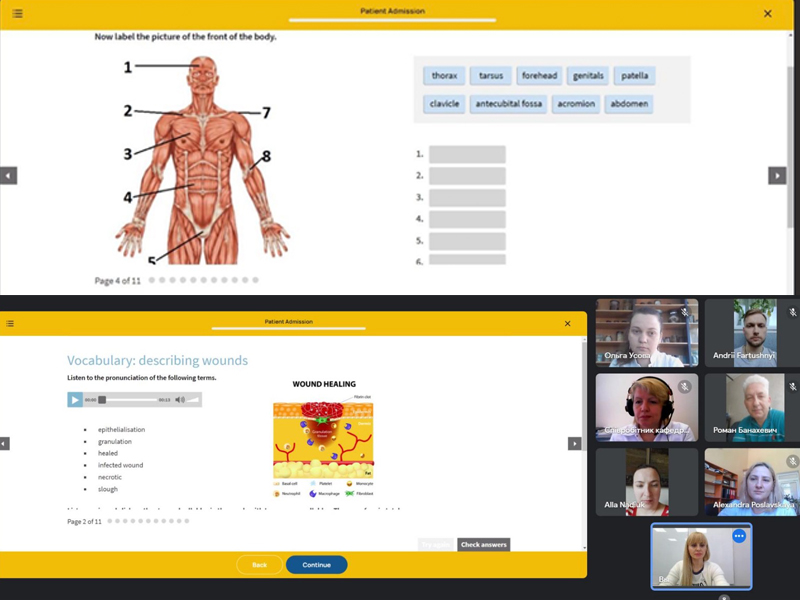Advance with the lower window right arrow
800x600 pixels.
574,443
